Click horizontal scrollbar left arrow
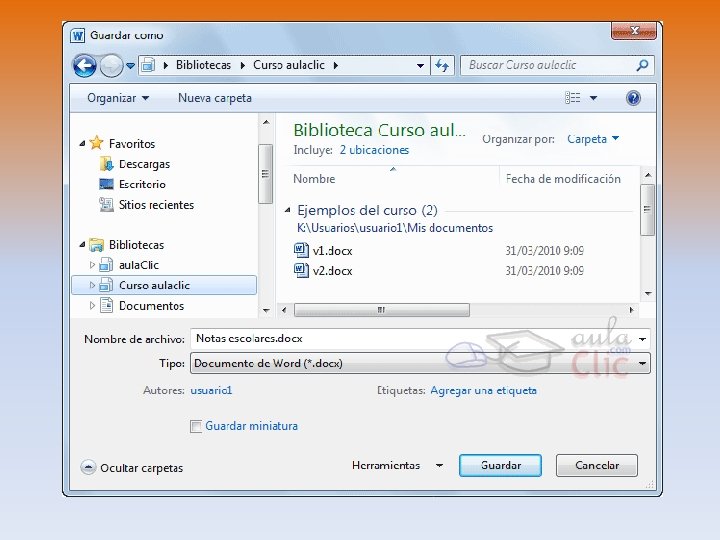Image resolution: width=720 pixels, height=540 pixels. click(284, 310)
